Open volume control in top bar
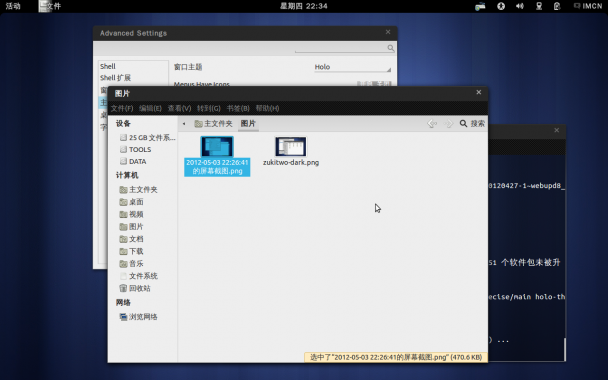 520,6
